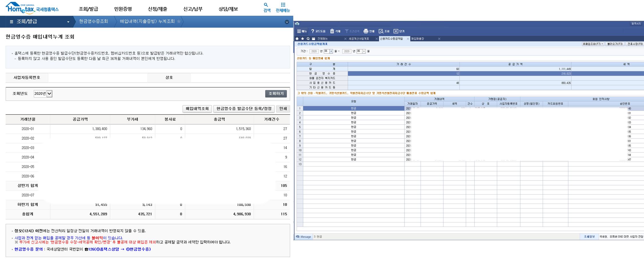Open the end month 06 dropdown

coord(364,51)
